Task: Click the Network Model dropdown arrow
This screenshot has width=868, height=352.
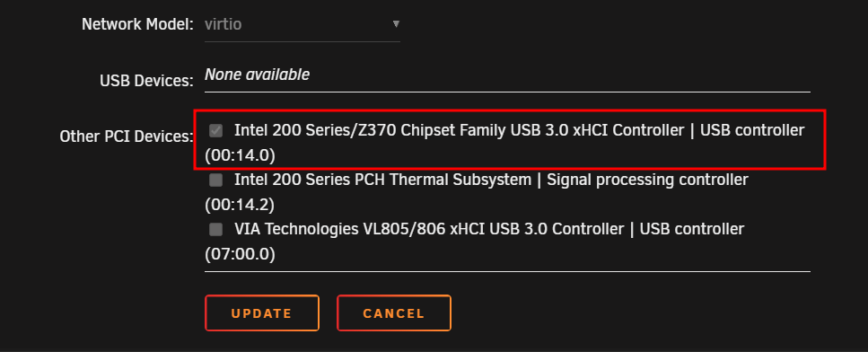Action: tap(396, 24)
